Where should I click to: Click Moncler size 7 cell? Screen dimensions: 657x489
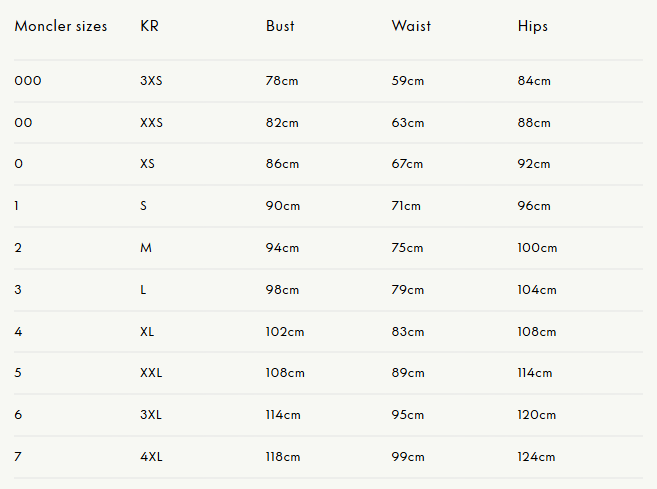click(17, 457)
